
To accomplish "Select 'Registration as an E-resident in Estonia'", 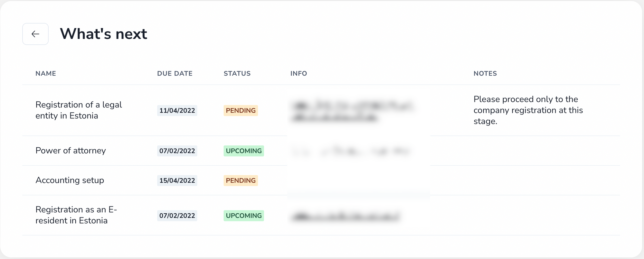I will [x=76, y=215].
